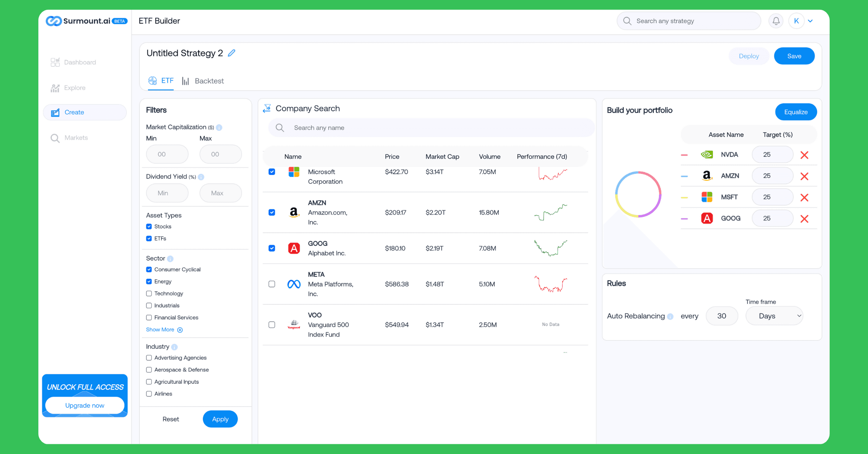Image resolution: width=868 pixels, height=454 pixels.
Task: Expand the account menu chevron
Action: pos(810,21)
